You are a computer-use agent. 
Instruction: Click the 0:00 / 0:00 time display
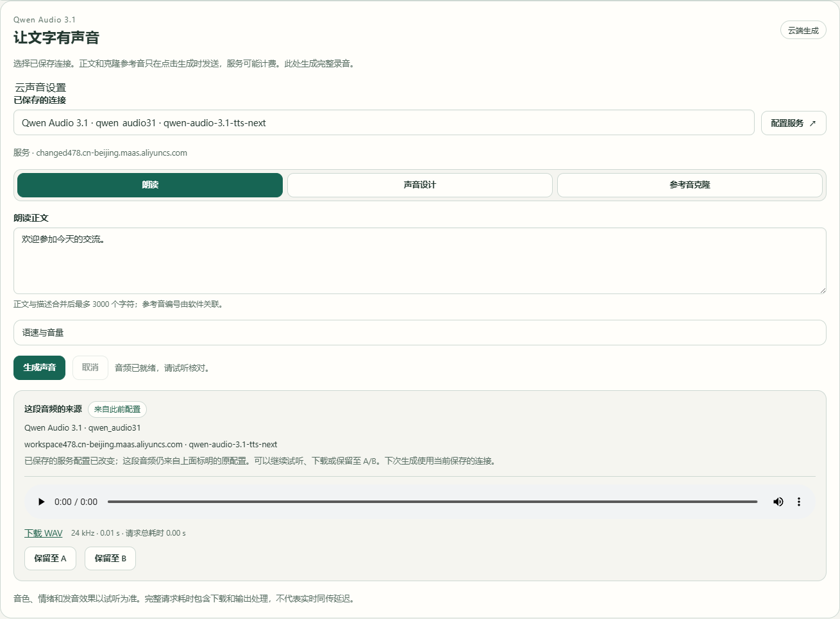coord(76,502)
